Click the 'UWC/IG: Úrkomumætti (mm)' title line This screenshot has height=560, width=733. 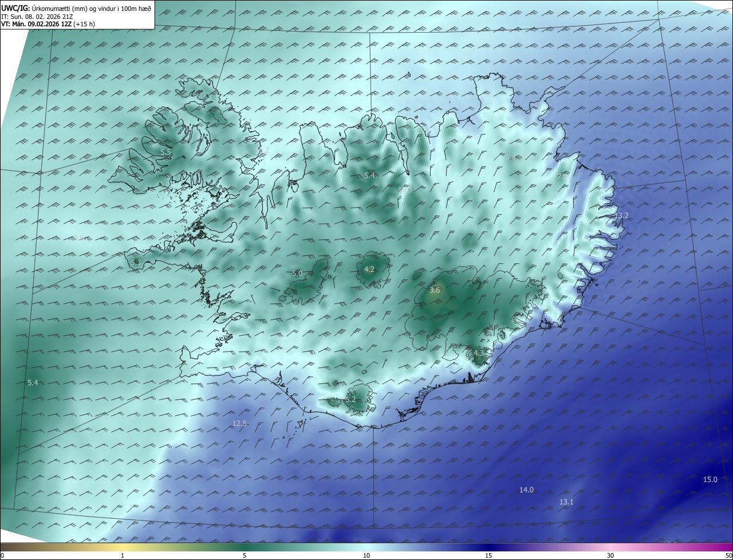point(76,8)
